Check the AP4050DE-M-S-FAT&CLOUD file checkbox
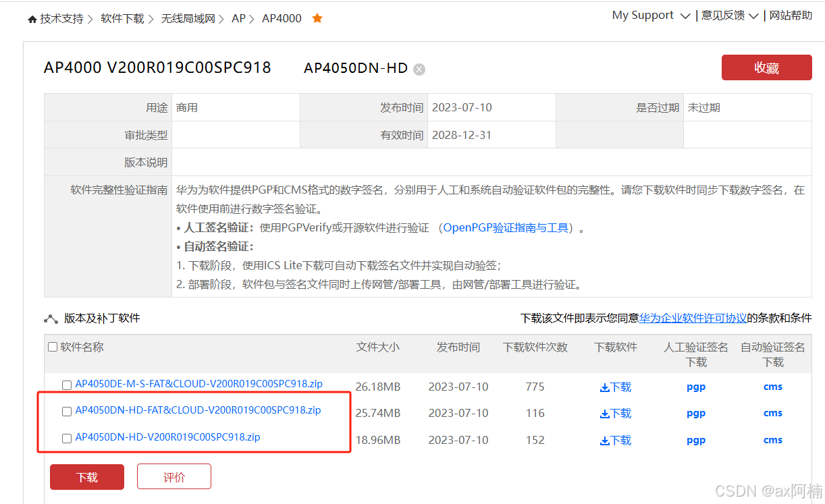This screenshot has width=825, height=504. pos(67,385)
